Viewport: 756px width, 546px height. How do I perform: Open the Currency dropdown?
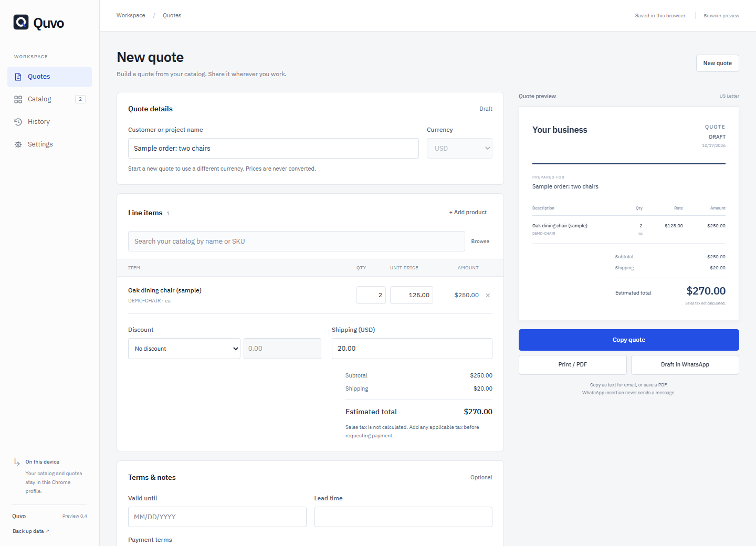tap(459, 149)
